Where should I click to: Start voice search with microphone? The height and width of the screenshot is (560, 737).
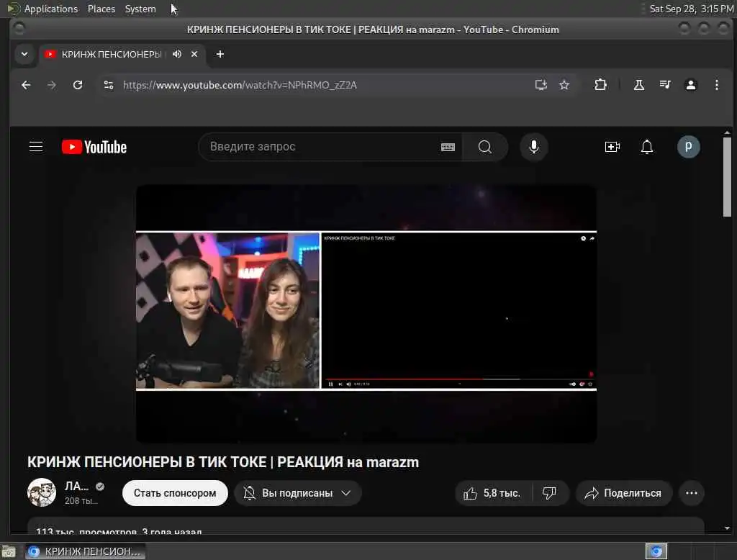point(534,147)
